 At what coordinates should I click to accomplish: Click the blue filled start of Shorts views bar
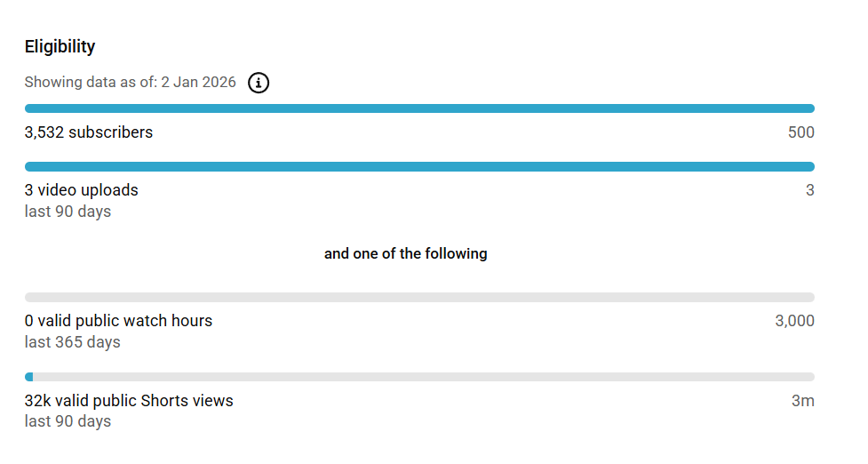[28, 377]
